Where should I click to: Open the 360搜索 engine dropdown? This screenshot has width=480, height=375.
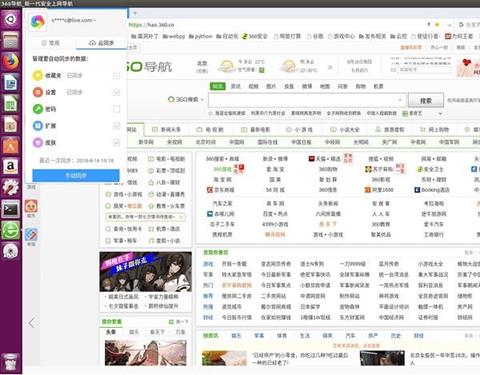pos(202,99)
